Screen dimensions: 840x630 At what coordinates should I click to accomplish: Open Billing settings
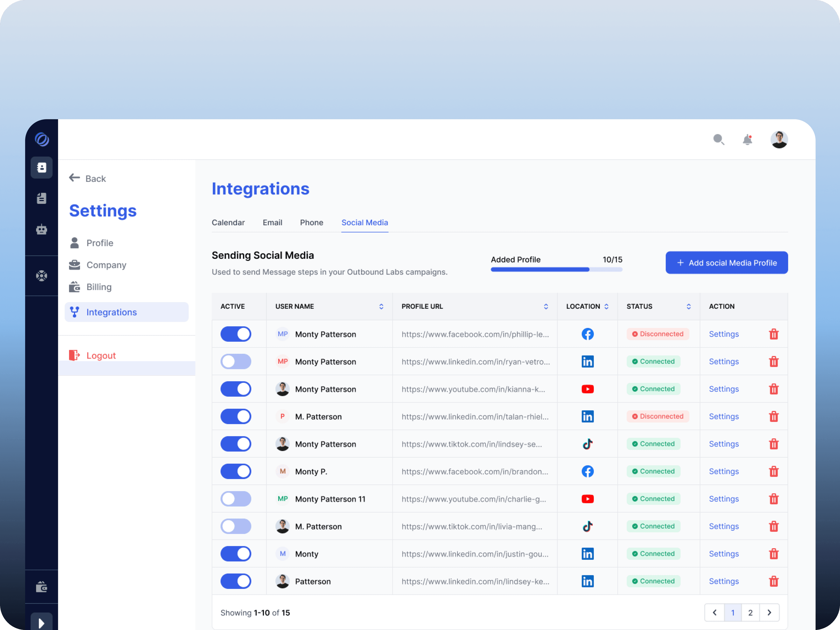tap(90, 287)
